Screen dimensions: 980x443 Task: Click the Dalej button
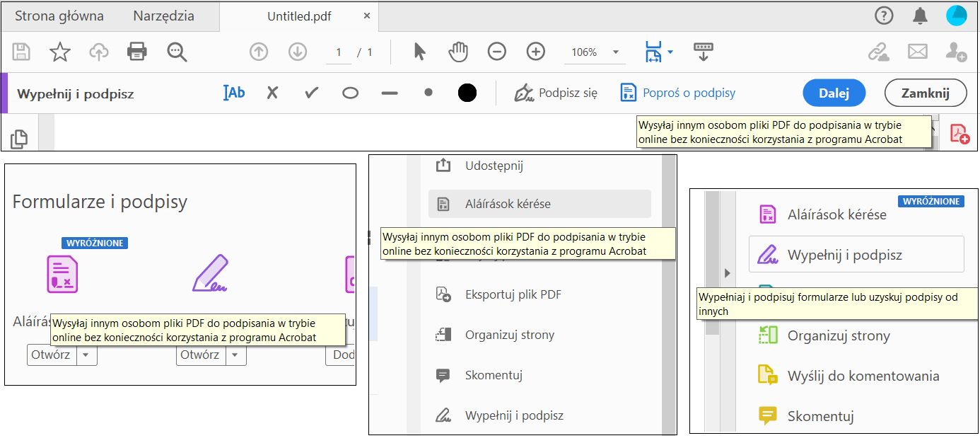coord(834,93)
